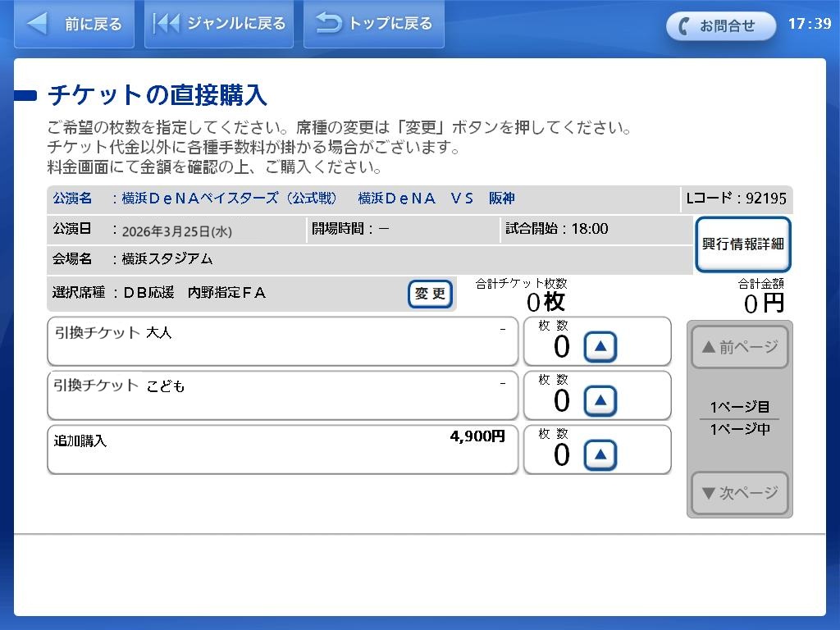Image resolution: width=840 pixels, height=630 pixels.
Task: Go to previous page with 前ページ
Action: 739,348
